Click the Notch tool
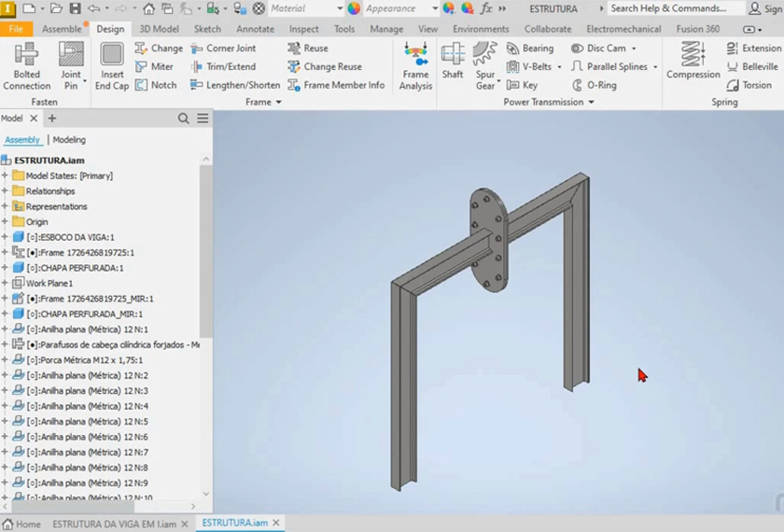Screen dimensions: 784x532 click(155, 85)
